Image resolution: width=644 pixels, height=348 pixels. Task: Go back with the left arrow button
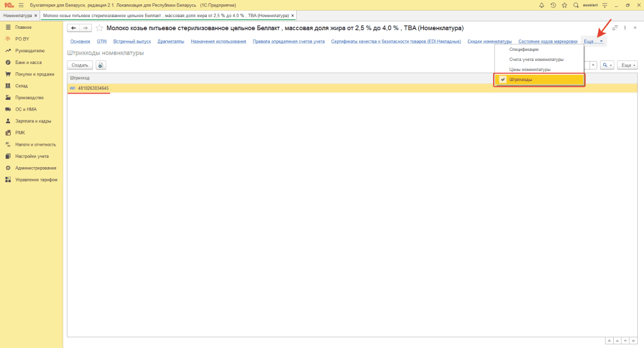(x=74, y=28)
